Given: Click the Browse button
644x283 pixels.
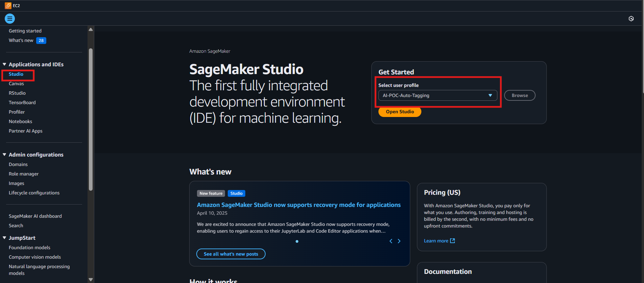Looking at the screenshot, I should (x=520, y=95).
